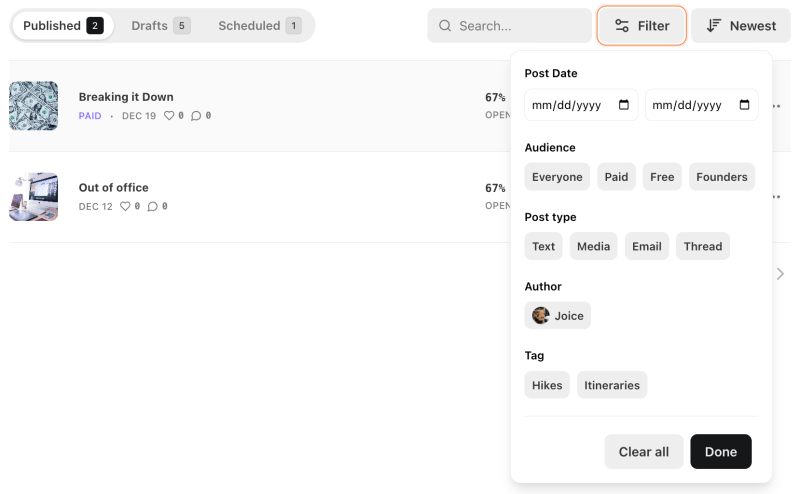Close the Filter panel via Filter button
800x494 pixels.
click(x=641, y=26)
